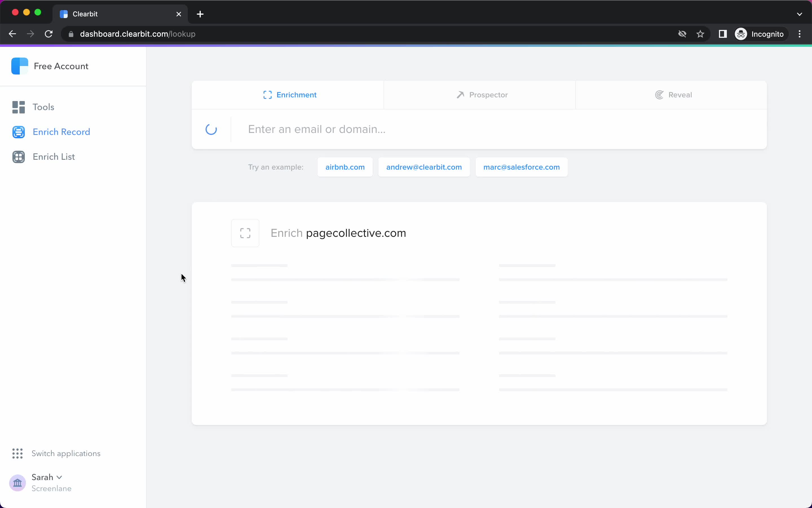Select the Clearbit browser tab
Viewport: 812px width, 508px height.
[120, 14]
